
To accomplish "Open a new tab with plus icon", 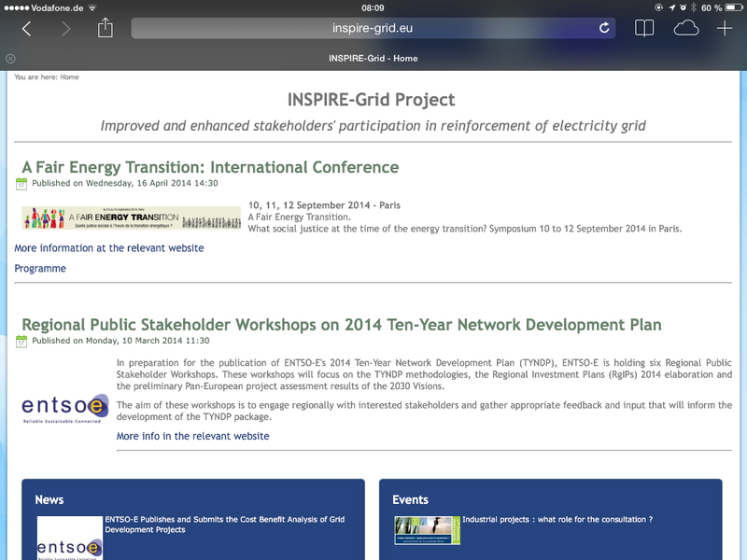I will pos(725,29).
